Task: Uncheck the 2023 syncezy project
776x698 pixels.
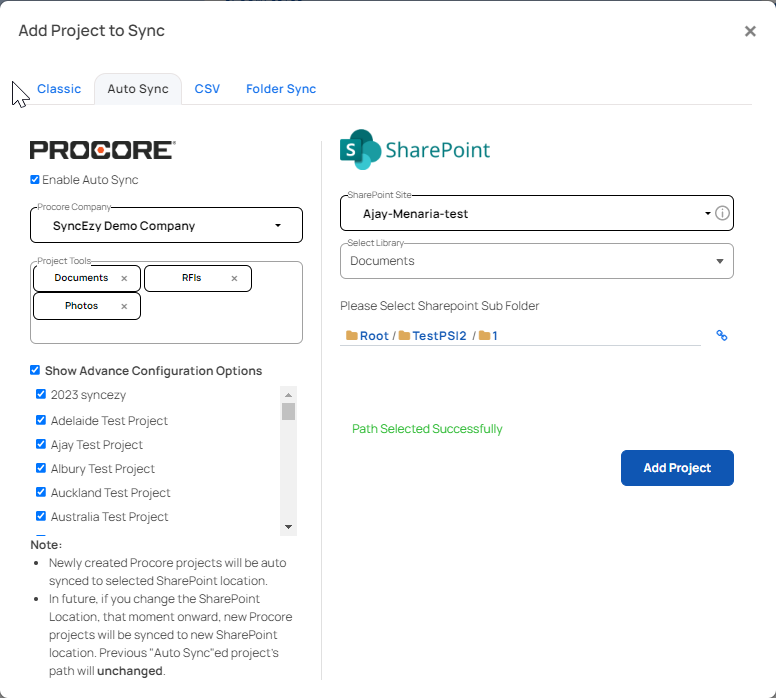Action: click(41, 394)
